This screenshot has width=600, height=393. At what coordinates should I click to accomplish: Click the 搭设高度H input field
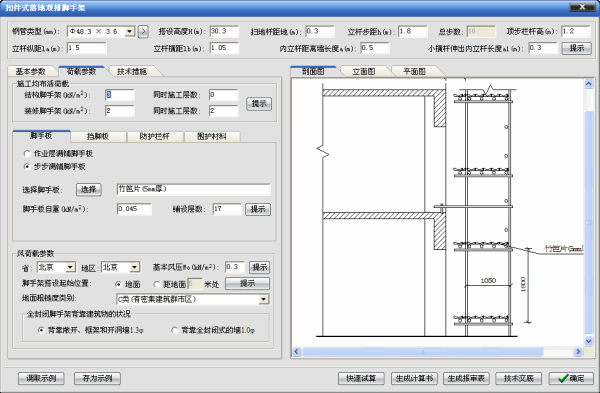[224, 31]
